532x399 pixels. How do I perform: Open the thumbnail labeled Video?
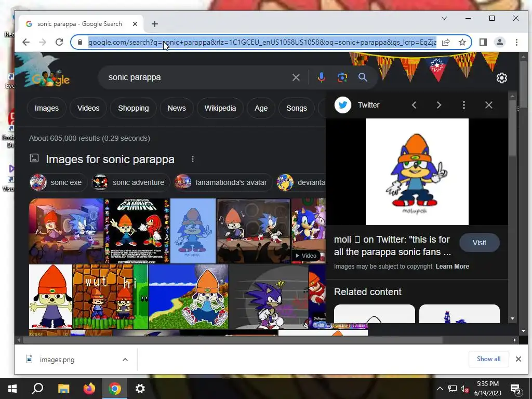(309, 231)
